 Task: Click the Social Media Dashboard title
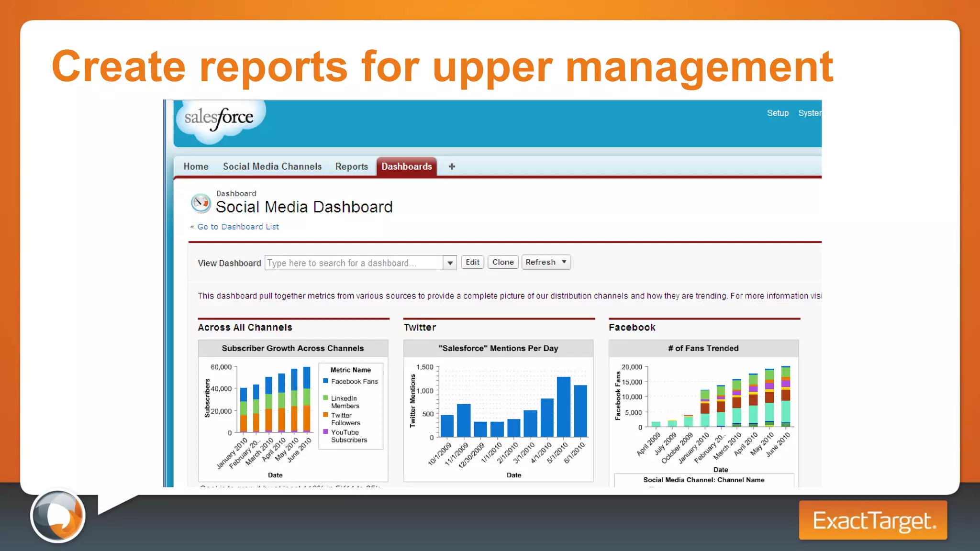304,207
